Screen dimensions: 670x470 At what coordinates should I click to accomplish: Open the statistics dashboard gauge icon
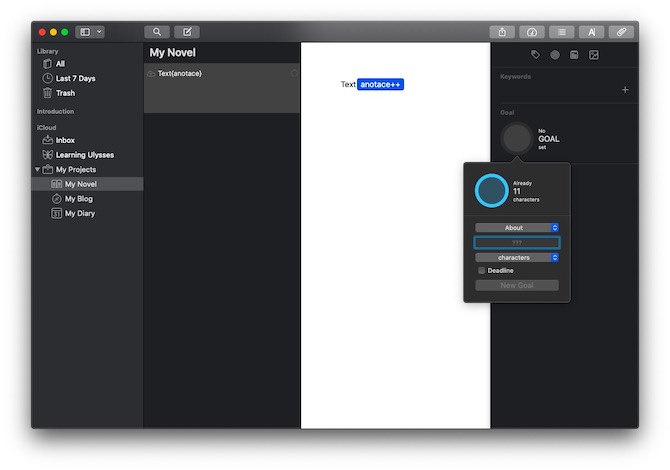pos(532,32)
